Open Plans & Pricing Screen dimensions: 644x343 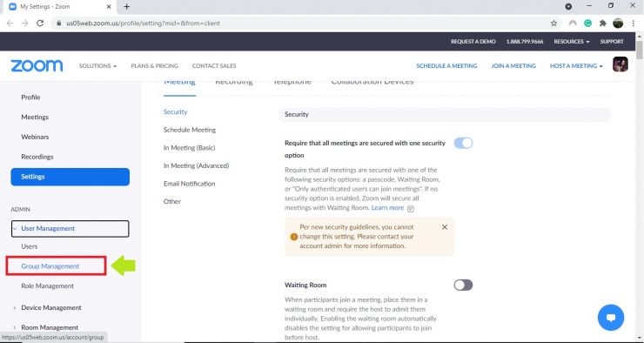coord(154,65)
